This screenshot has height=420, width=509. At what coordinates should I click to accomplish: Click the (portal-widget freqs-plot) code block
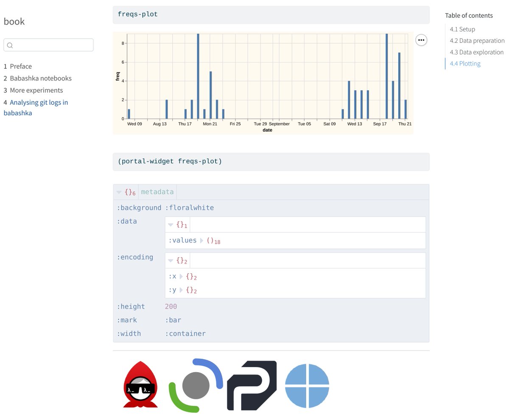coord(271,161)
